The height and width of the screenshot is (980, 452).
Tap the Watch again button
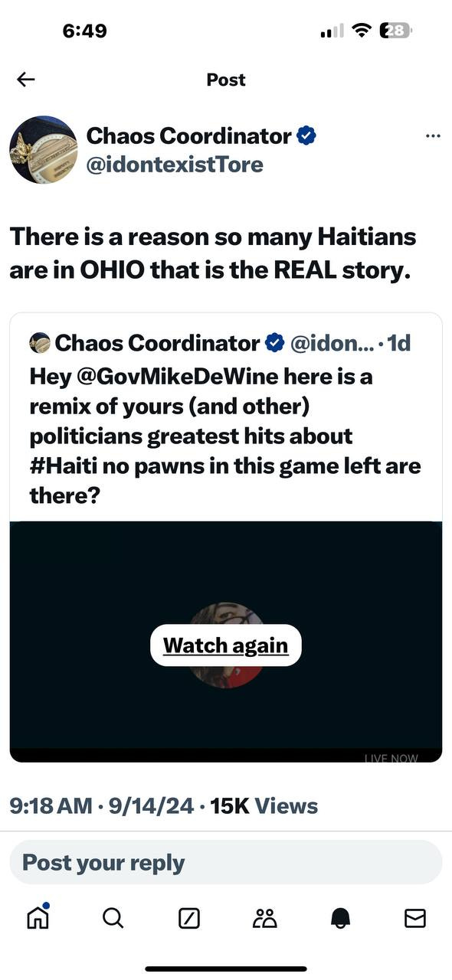pos(226,645)
